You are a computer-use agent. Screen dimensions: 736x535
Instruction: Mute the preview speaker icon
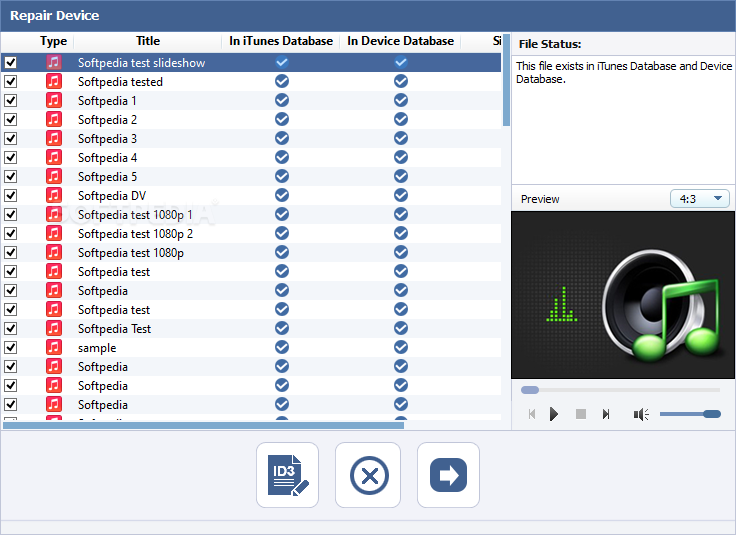(x=641, y=414)
